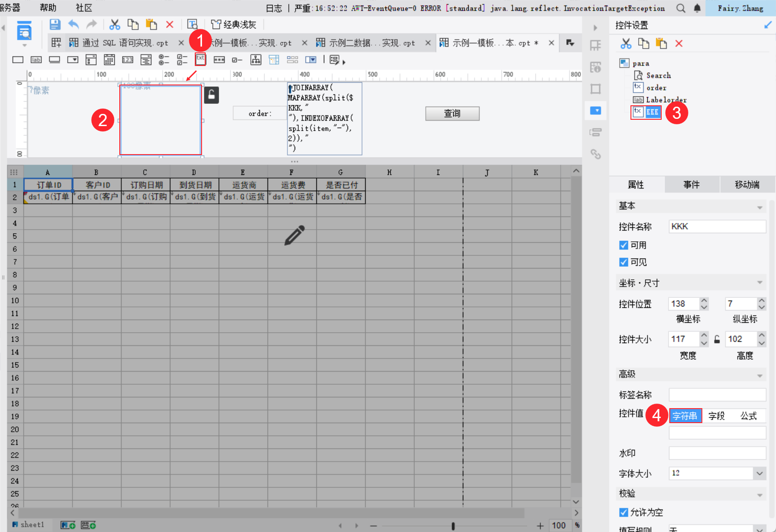Click the template preview icon in main toolbar
Screen dimensions: 776x532
(193, 24)
